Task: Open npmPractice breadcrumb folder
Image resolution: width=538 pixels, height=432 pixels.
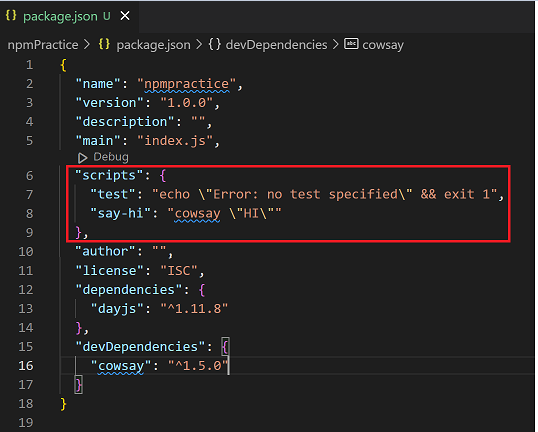Action: click(43, 45)
